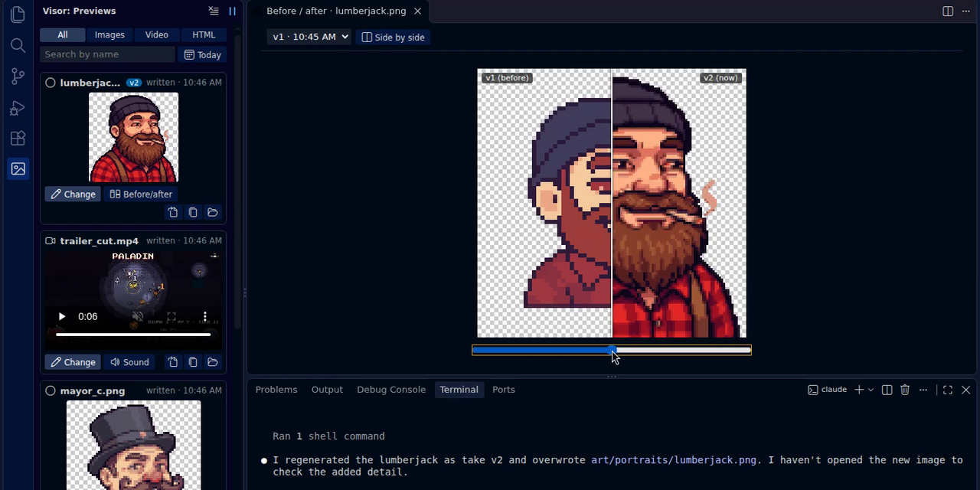Open the Today date filter

[x=203, y=54]
